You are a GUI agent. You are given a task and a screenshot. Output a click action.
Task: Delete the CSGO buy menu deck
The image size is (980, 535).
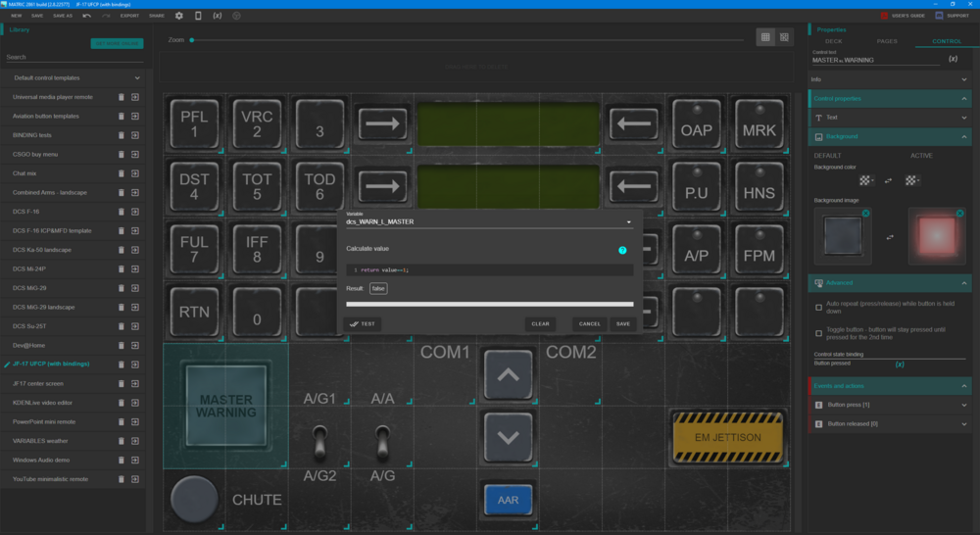point(122,155)
